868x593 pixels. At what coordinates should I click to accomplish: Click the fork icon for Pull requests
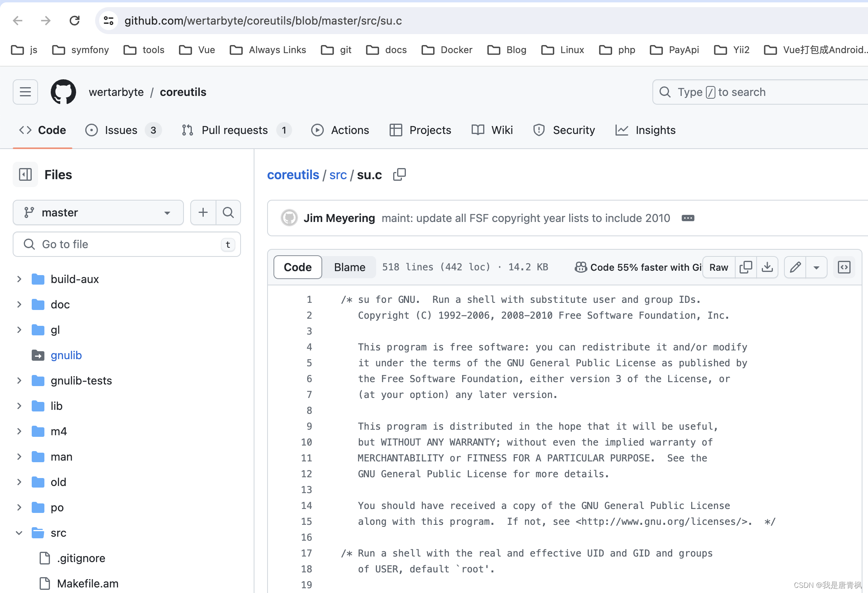(x=187, y=130)
